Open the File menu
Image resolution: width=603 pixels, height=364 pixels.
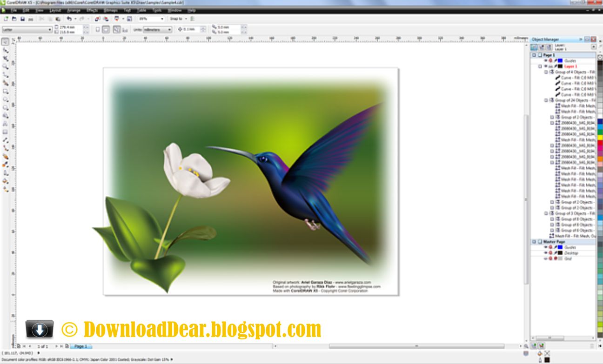point(14,10)
